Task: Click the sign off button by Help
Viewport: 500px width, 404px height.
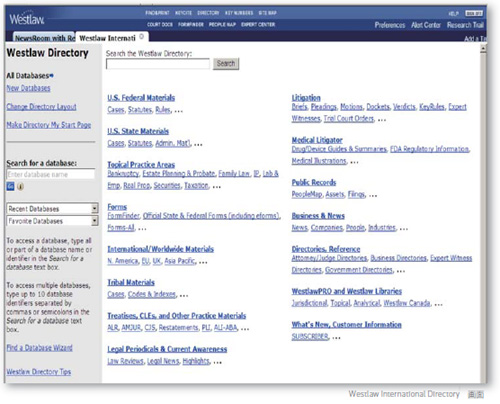Action: click(474, 13)
